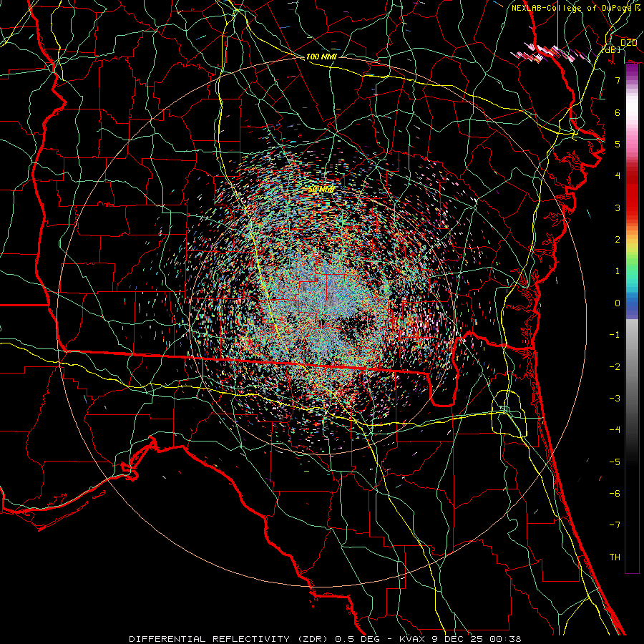Screen dimensions: 644x644
Task: Click the "100 NMI" range ring label
Action: (321, 57)
